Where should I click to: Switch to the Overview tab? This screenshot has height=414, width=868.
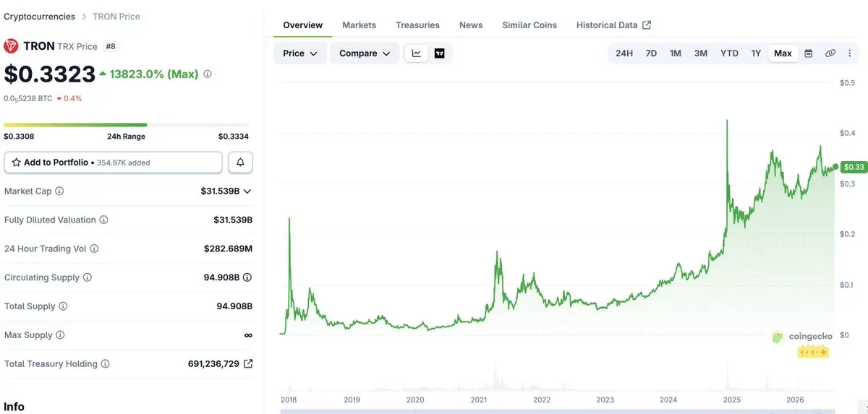[302, 25]
